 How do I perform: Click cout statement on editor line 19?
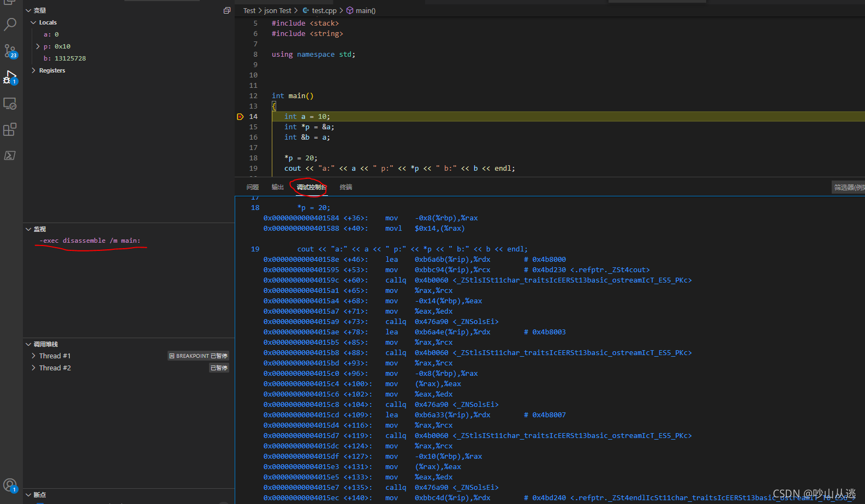(399, 169)
